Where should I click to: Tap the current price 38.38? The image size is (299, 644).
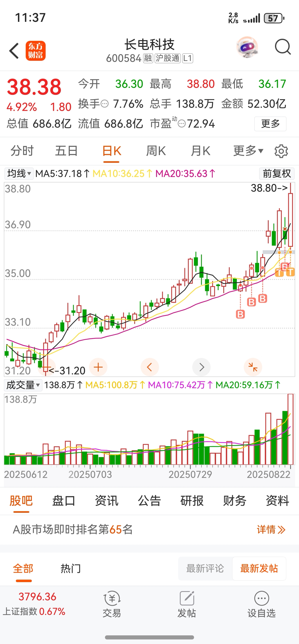[x=34, y=87]
